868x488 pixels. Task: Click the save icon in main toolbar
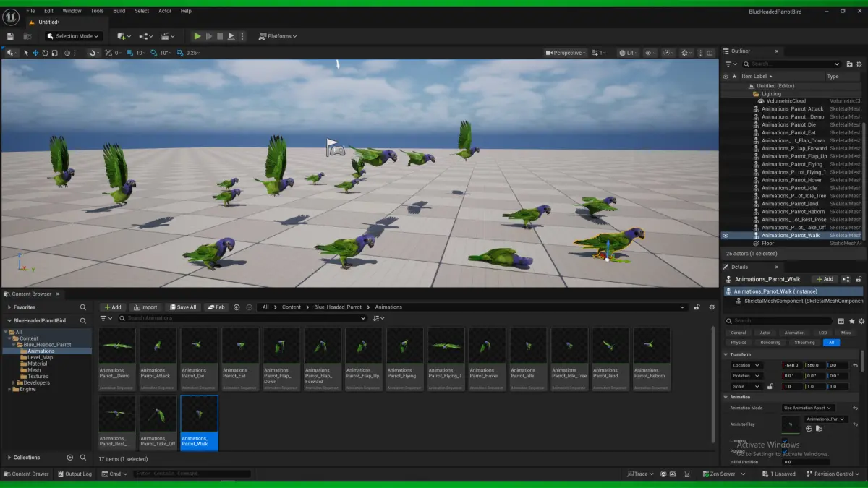point(10,36)
